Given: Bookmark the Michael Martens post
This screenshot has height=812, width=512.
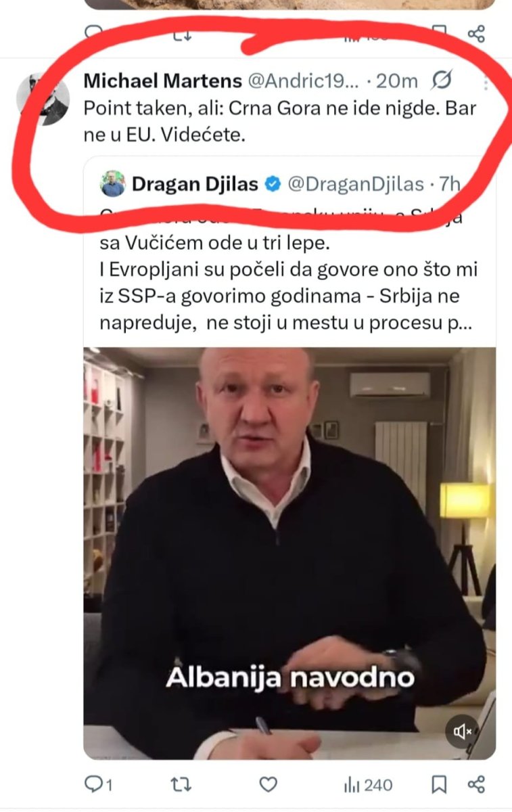Looking at the screenshot, I should pos(440,785).
